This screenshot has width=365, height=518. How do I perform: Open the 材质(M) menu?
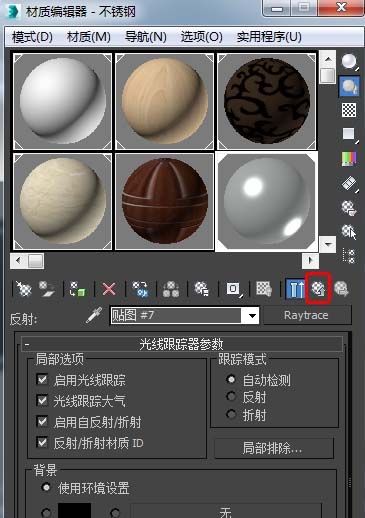89,37
